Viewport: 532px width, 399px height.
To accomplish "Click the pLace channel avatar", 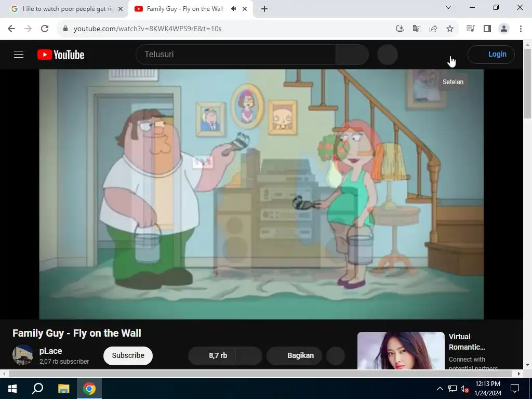I will [23, 355].
